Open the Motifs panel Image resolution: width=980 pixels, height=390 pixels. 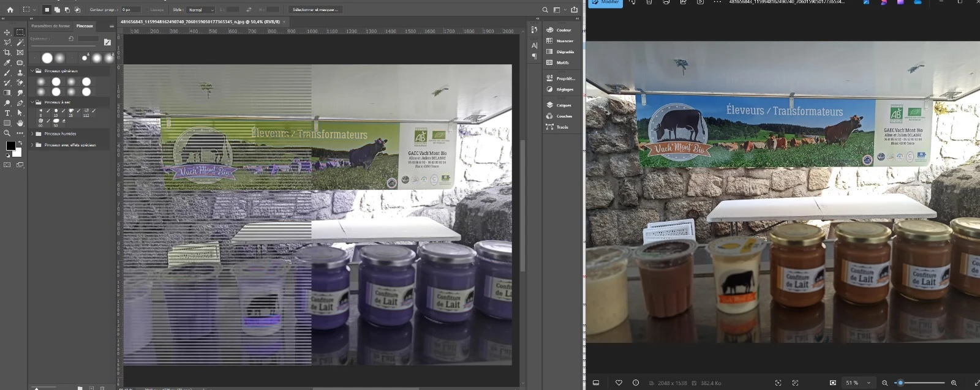tap(557, 62)
